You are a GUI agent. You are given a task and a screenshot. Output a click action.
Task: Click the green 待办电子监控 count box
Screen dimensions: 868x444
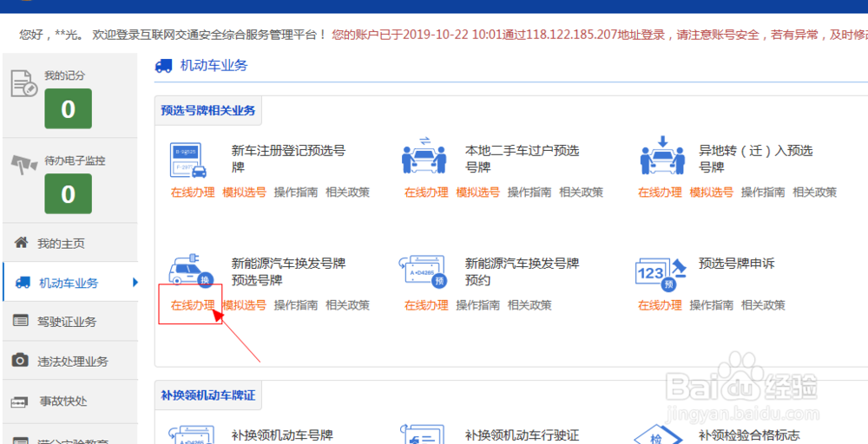pyautogui.click(x=68, y=194)
